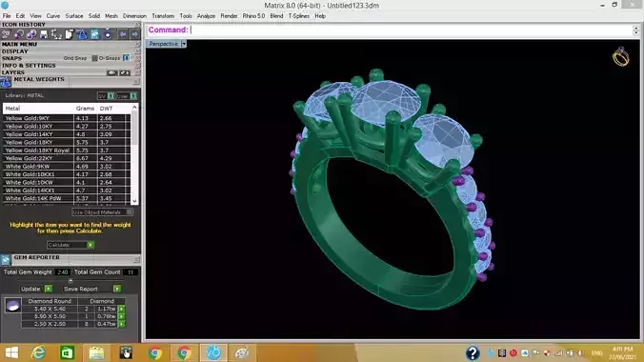Click the gold ring icon in viewport corner
644x362 pixels.
click(620, 57)
